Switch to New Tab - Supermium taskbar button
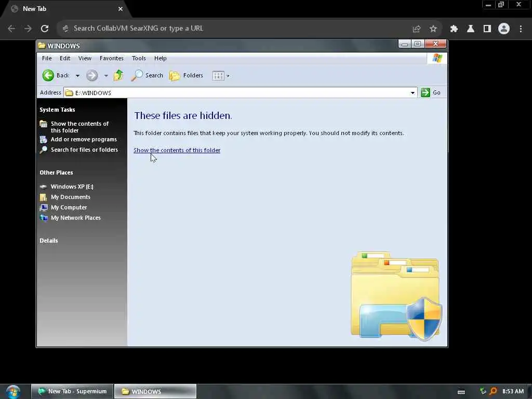 pyautogui.click(x=72, y=392)
